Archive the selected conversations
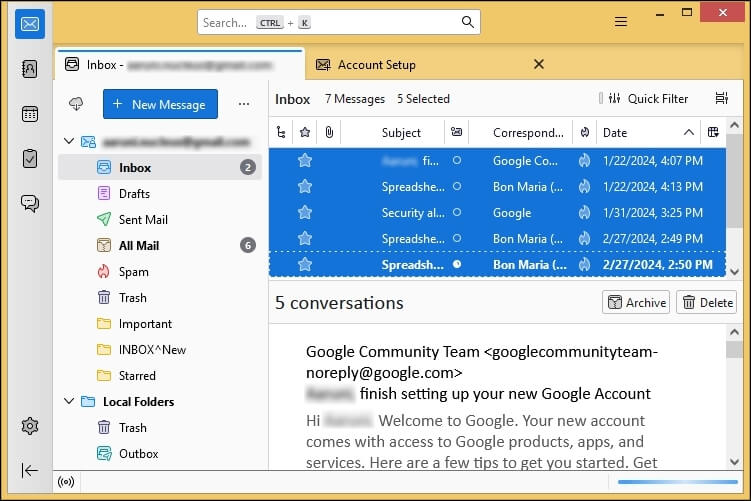This screenshot has height=501, width=751. coord(635,302)
